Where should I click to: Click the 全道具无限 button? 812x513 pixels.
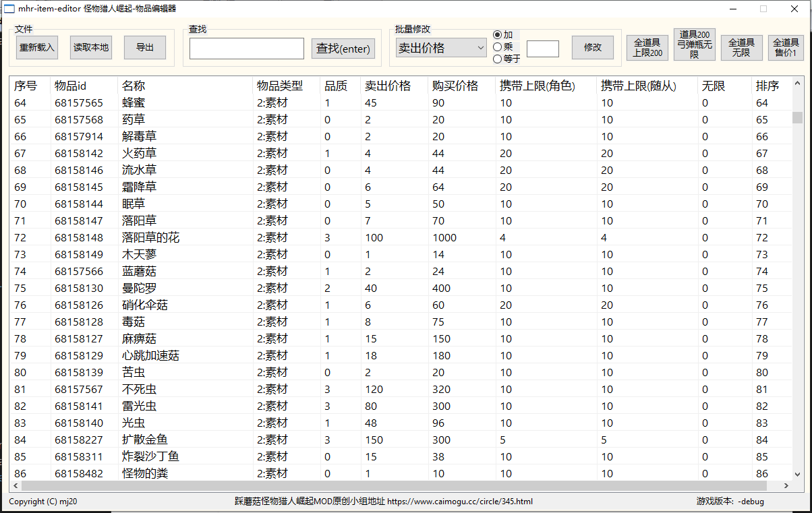click(x=741, y=47)
